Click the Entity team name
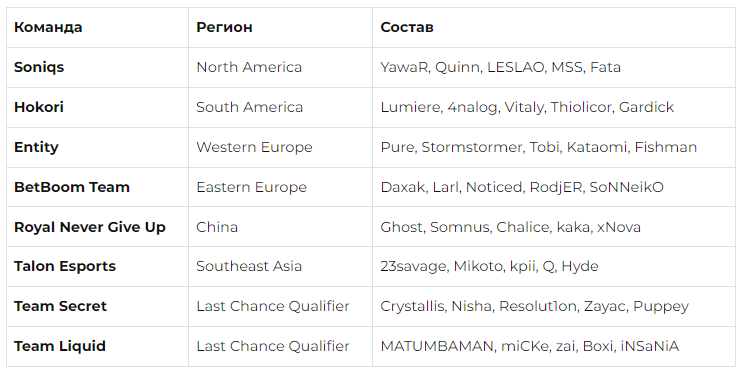Viewport: 743px width, 379px height. [36, 147]
